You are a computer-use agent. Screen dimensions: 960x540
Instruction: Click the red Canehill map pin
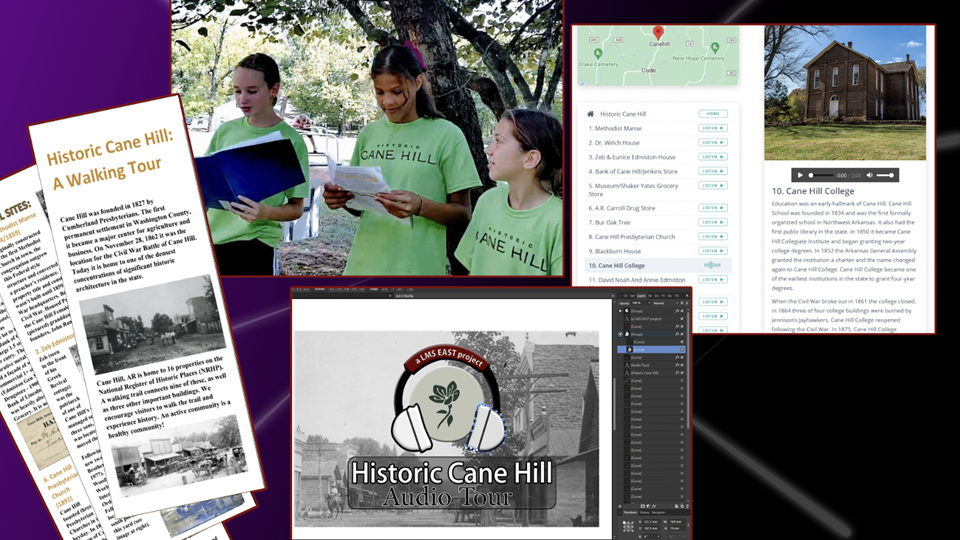click(x=658, y=33)
